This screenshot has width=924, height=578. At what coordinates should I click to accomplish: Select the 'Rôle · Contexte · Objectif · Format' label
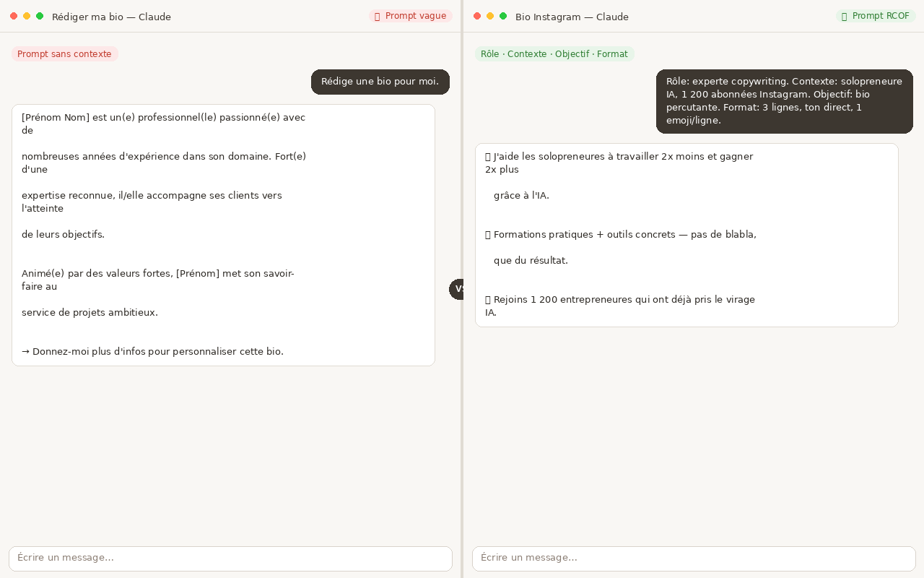tap(554, 54)
